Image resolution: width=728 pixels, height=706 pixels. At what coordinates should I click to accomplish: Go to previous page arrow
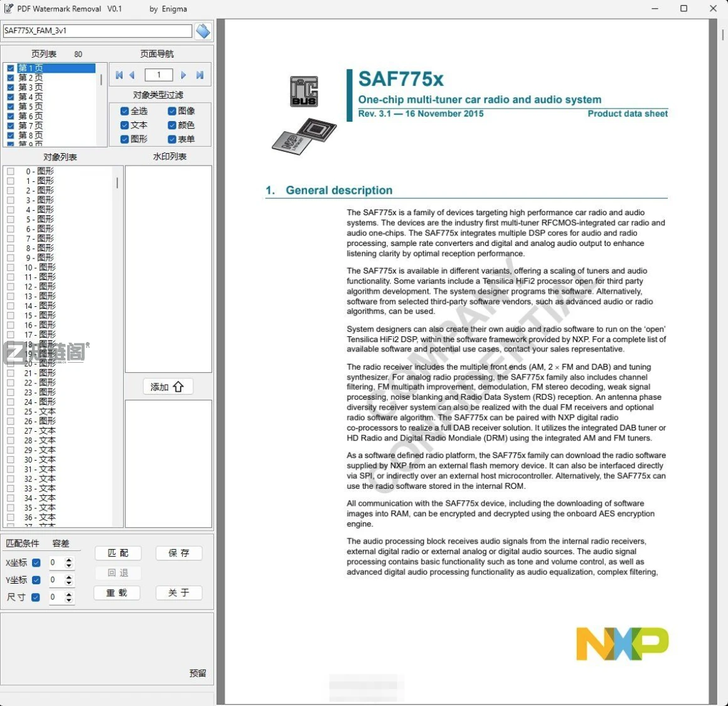pyautogui.click(x=132, y=75)
